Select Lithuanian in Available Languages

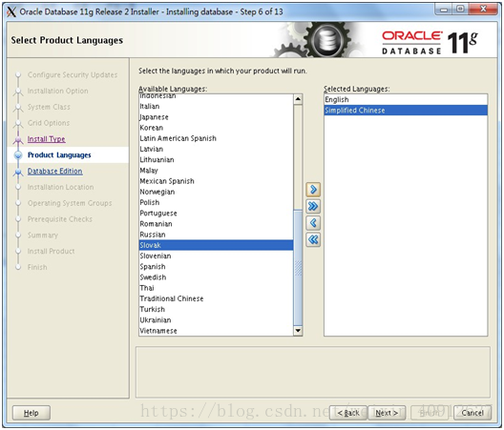click(x=216, y=159)
